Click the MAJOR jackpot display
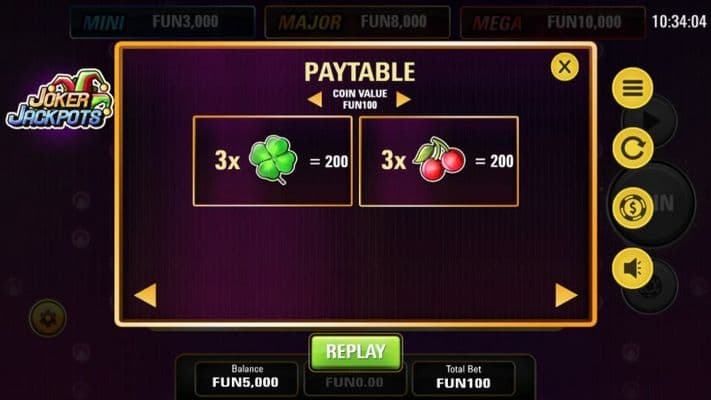The image size is (711, 400). pos(357,22)
